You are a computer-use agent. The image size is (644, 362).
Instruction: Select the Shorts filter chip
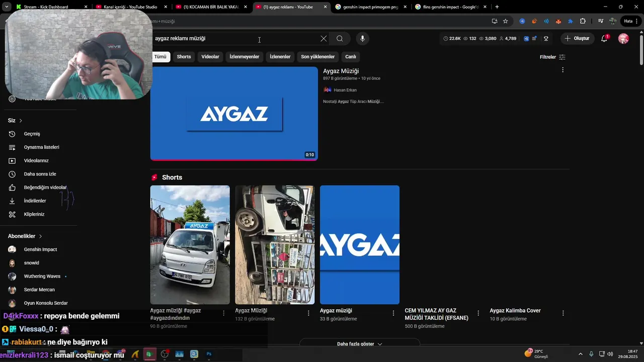(x=184, y=57)
